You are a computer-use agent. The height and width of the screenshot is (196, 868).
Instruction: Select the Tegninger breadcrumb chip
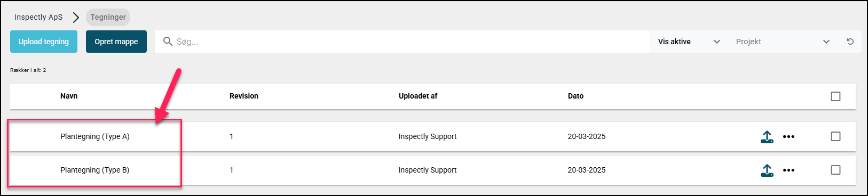click(108, 17)
